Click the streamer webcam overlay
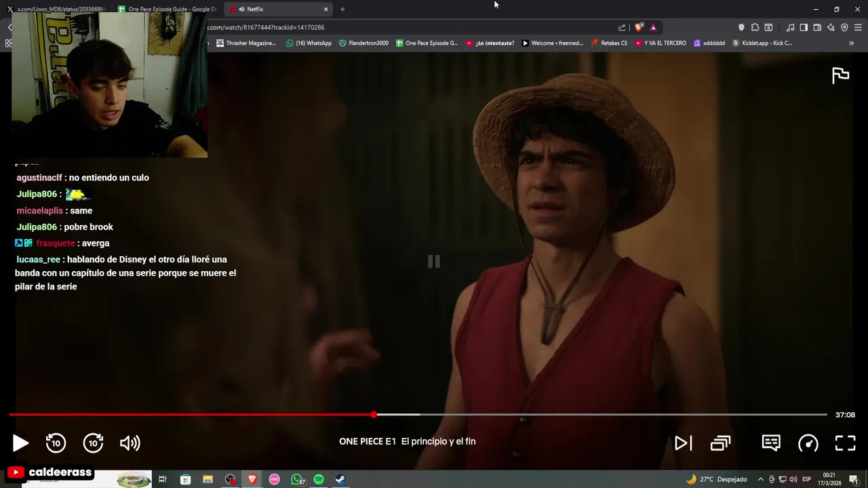 (109, 85)
